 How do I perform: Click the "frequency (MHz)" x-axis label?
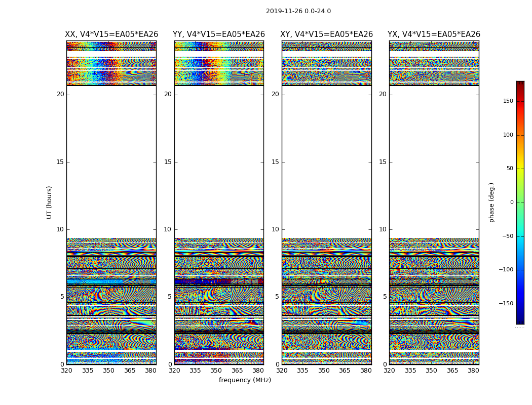[245, 380]
